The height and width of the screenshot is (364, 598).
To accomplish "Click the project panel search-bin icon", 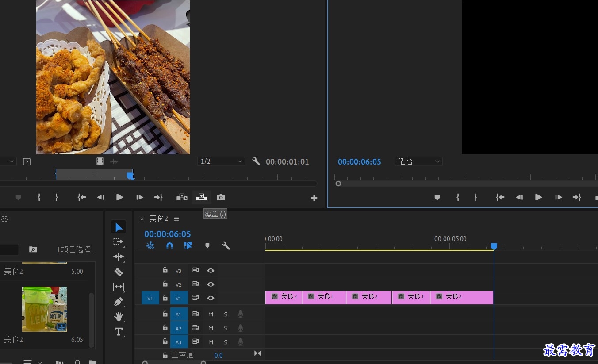I will [x=33, y=249].
